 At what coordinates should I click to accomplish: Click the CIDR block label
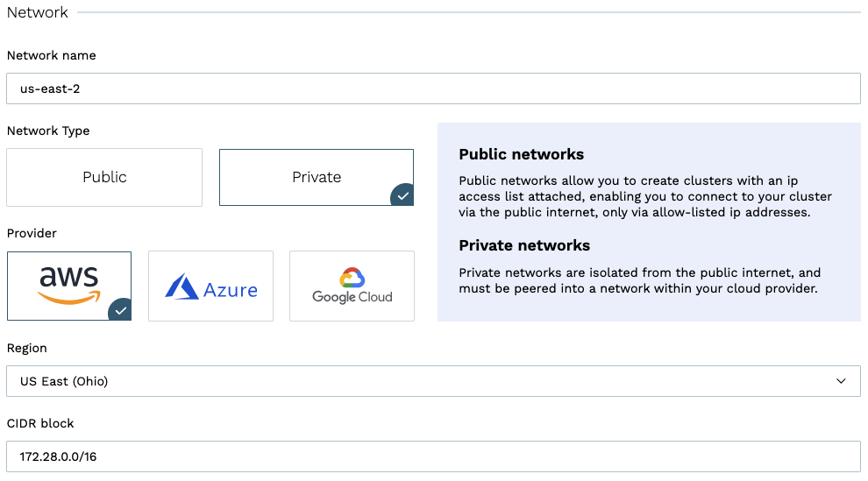point(40,423)
